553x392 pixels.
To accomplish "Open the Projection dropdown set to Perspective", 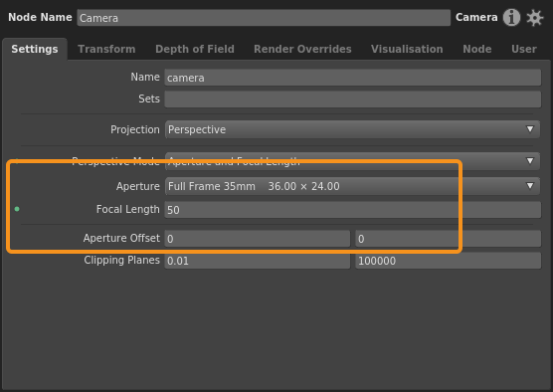I will [352, 129].
